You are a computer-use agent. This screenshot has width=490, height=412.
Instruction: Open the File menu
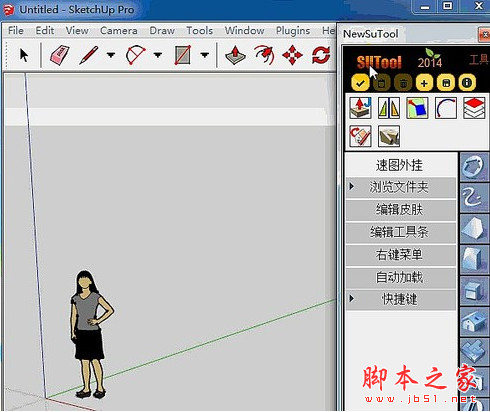[16, 31]
